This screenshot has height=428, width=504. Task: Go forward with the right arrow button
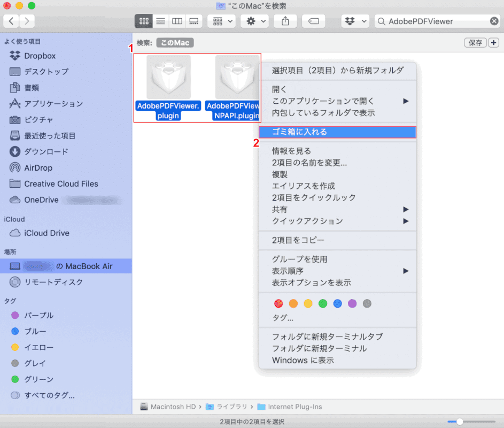[27, 21]
